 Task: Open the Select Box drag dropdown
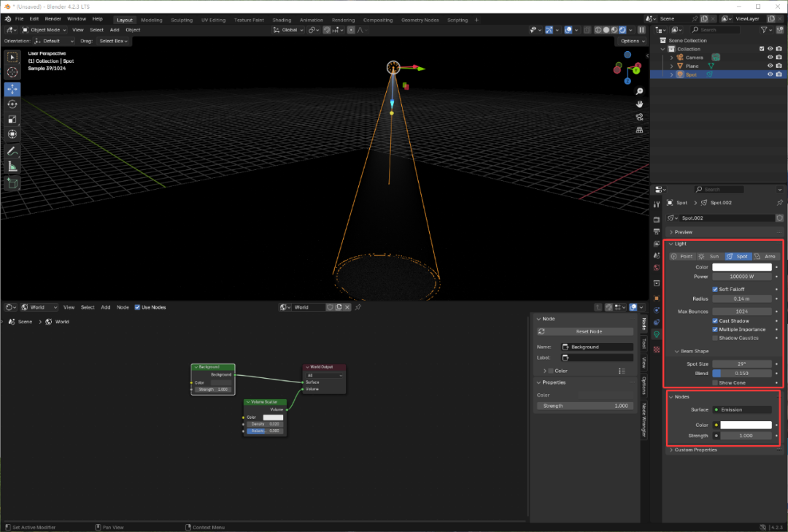[112, 42]
